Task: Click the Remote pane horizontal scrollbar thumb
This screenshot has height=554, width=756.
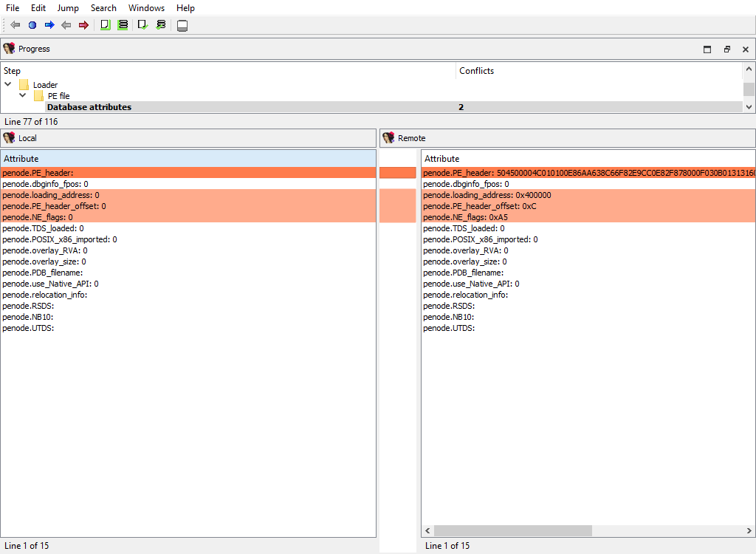Action: click(x=512, y=530)
